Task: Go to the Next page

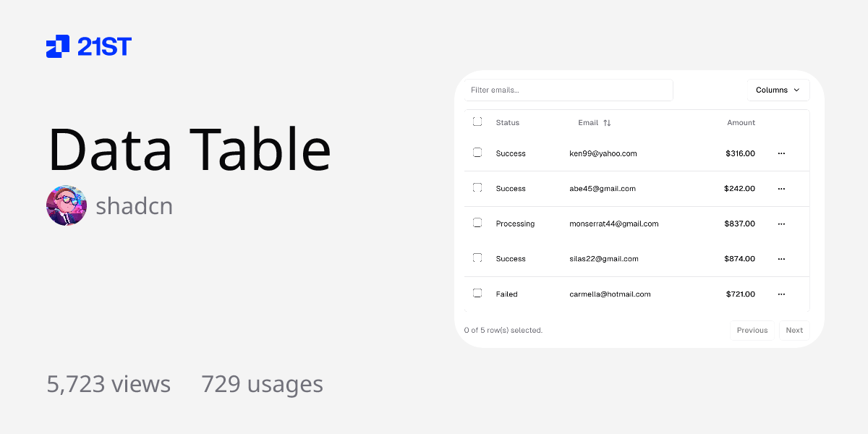Action: [794, 331]
